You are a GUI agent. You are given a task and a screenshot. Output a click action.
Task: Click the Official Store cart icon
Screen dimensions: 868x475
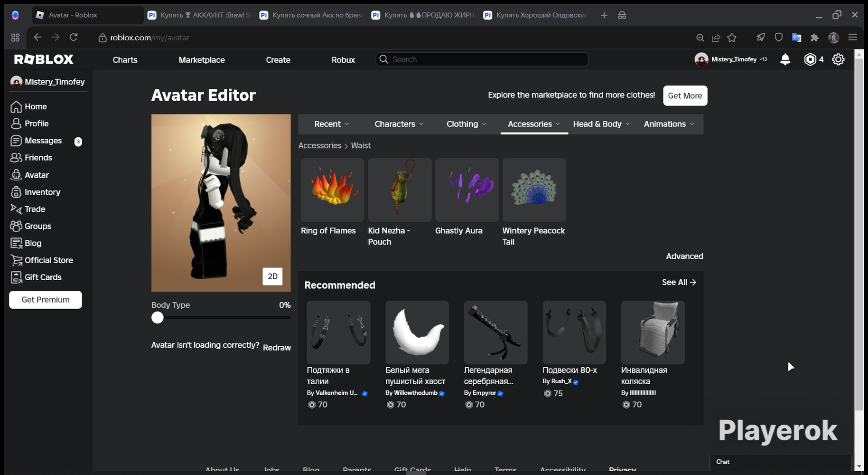pos(16,260)
